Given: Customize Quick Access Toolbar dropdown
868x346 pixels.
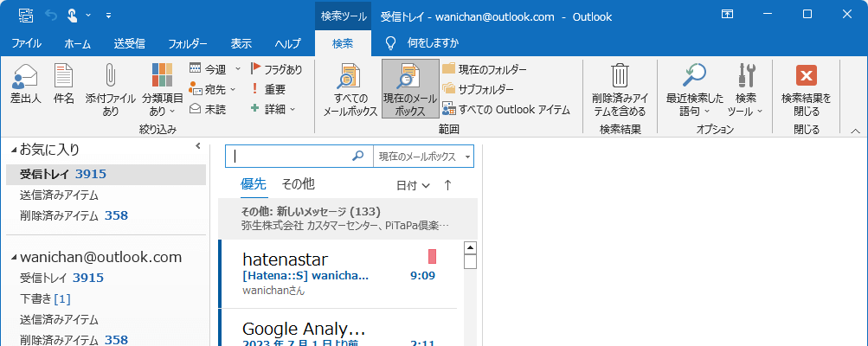Looking at the screenshot, I should (x=108, y=16).
